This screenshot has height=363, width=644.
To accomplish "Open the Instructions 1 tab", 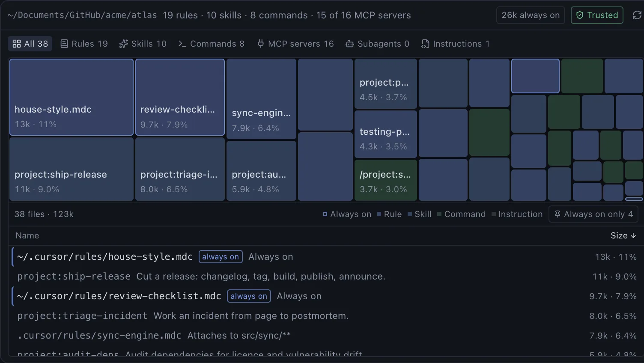I will point(455,44).
